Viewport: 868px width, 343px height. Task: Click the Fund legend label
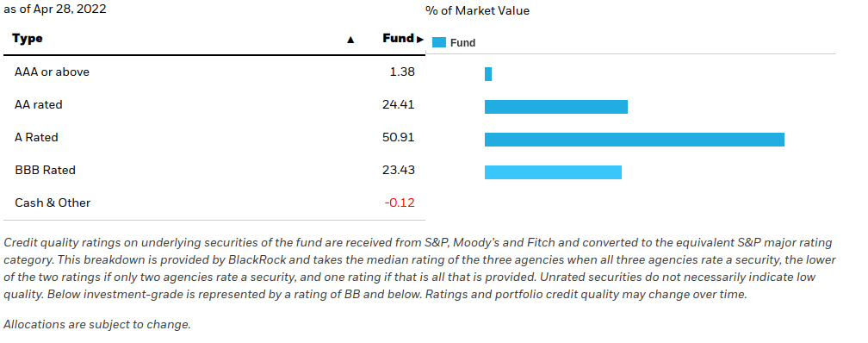pos(462,43)
